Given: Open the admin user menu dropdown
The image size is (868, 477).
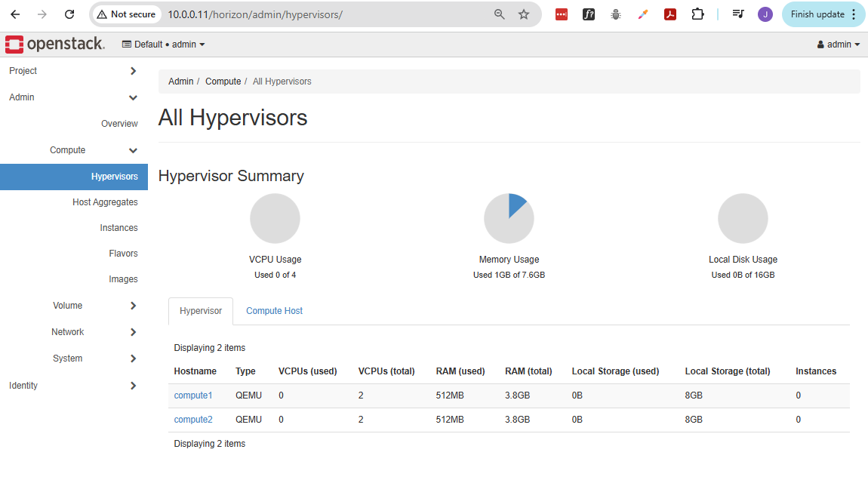Looking at the screenshot, I should pos(838,45).
